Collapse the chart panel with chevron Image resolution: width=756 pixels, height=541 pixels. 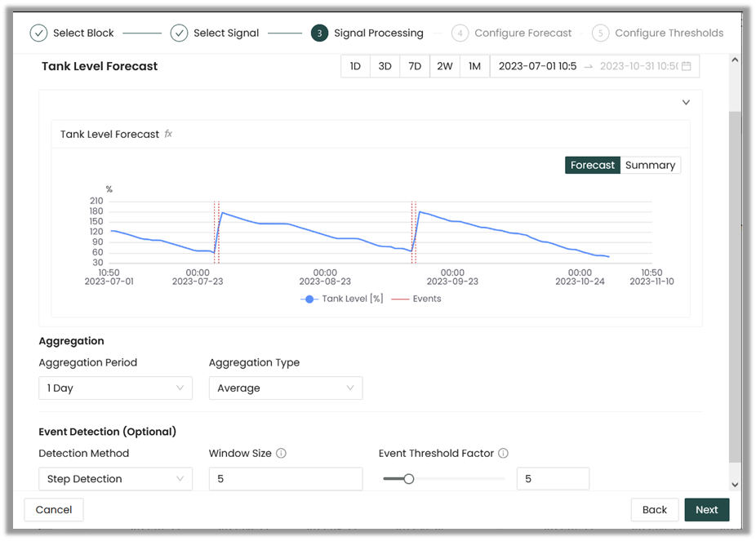(686, 103)
